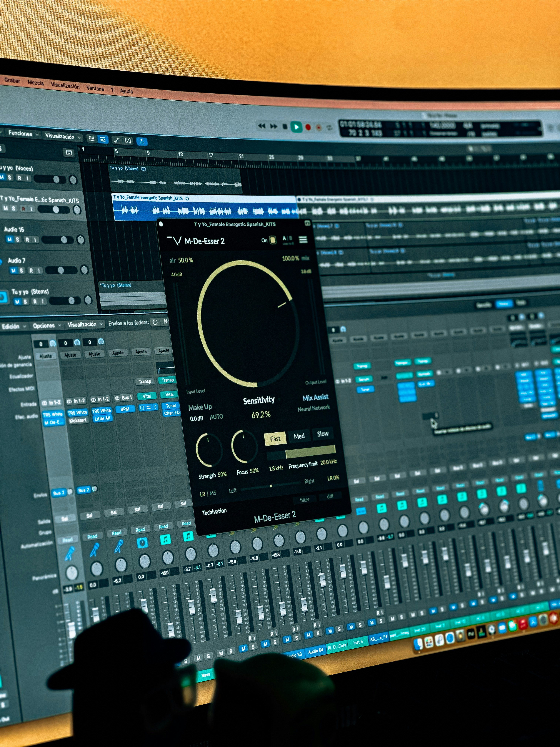Select the Med speed button

[x=299, y=436]
